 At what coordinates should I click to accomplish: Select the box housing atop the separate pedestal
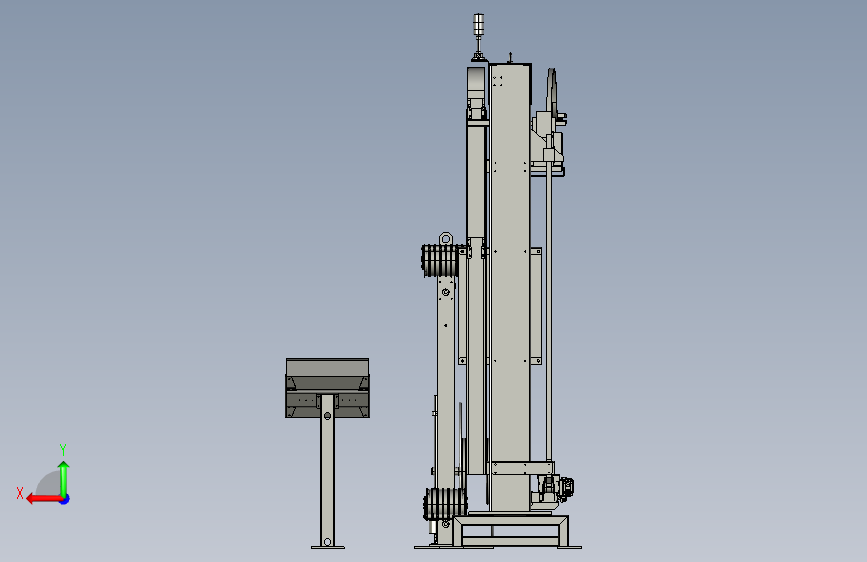click(x=327, y=388)
